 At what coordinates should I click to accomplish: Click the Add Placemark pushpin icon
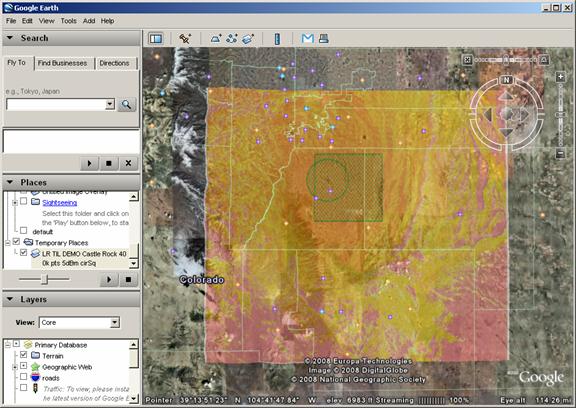tap(185, 39)
